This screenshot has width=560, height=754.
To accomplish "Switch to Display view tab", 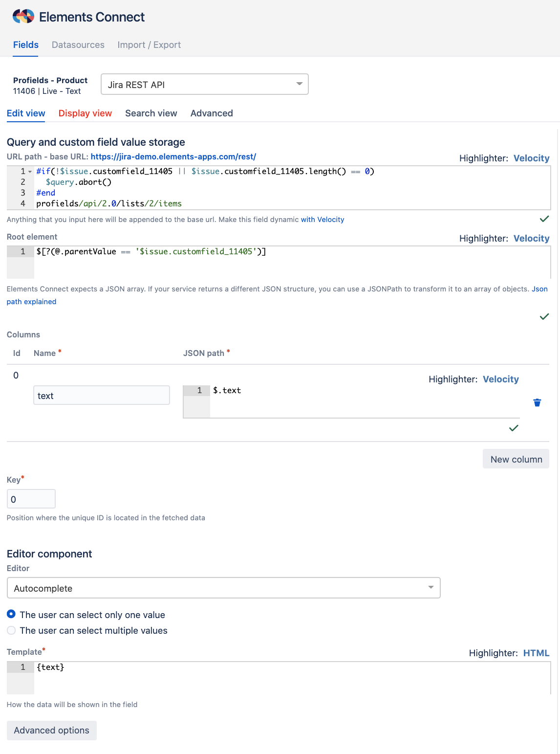I will point(85,113).
